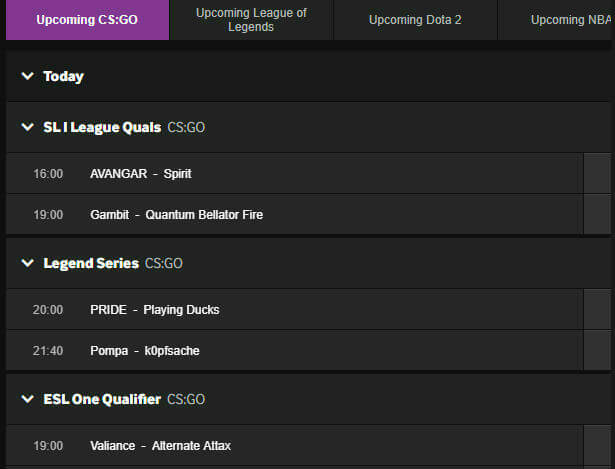Click the CS:GO tag beside Legend Series

click(x=164, y=263)
